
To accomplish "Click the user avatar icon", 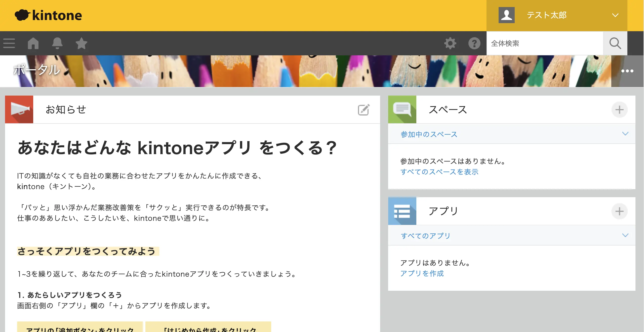I will (506, 15).
